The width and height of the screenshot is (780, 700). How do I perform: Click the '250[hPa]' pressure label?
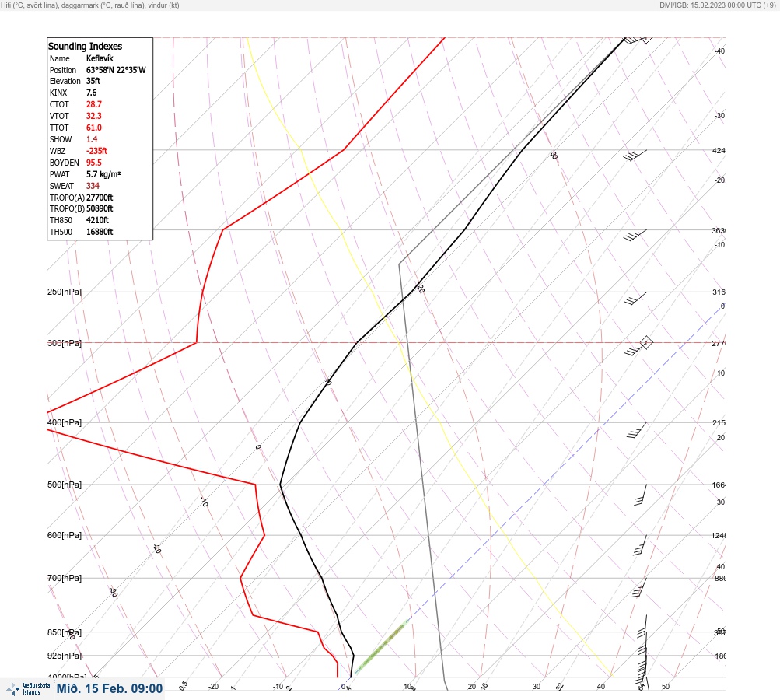(65, 292)
